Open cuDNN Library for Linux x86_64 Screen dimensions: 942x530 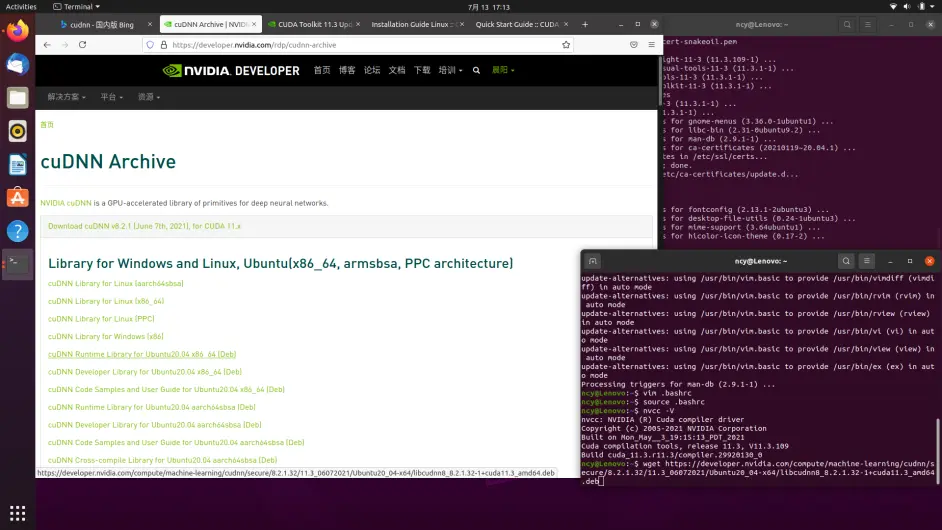(106, 301)
